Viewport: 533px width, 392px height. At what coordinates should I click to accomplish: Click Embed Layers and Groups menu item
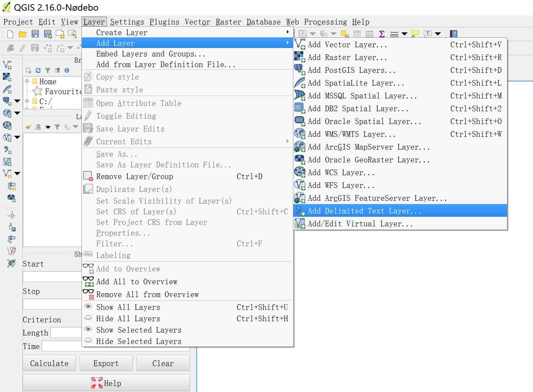187,54
